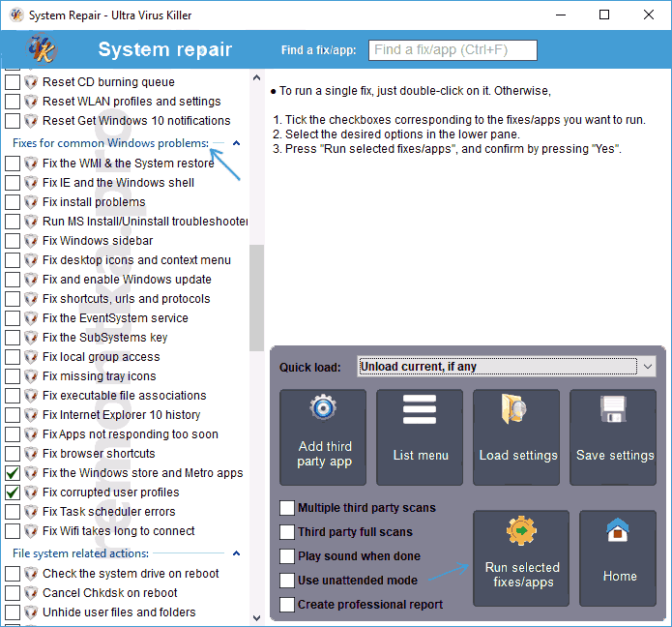Click the gear arrow icon on Run selected fixes/apps
This screenshot has width=672, height=627.
pos(521,531)
